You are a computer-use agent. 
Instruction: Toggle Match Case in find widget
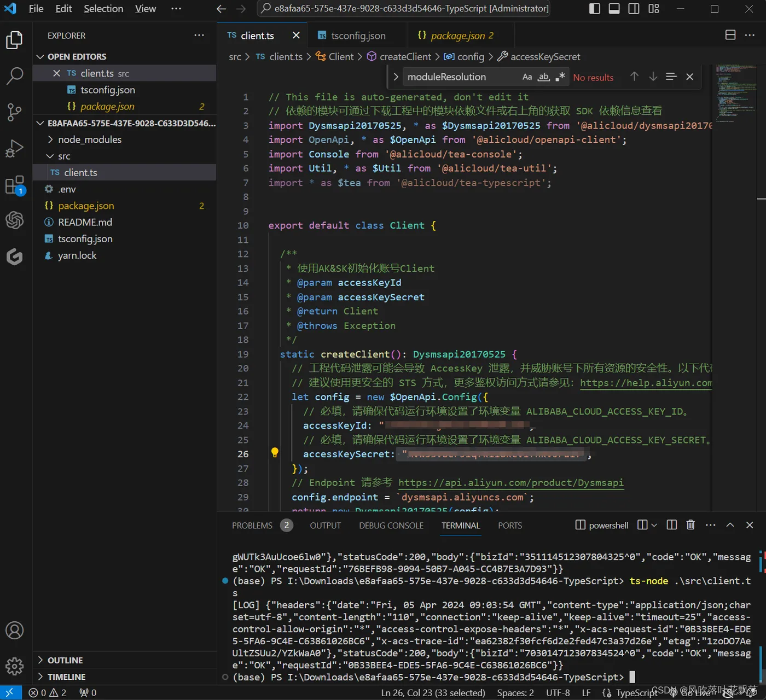point(527,77)
